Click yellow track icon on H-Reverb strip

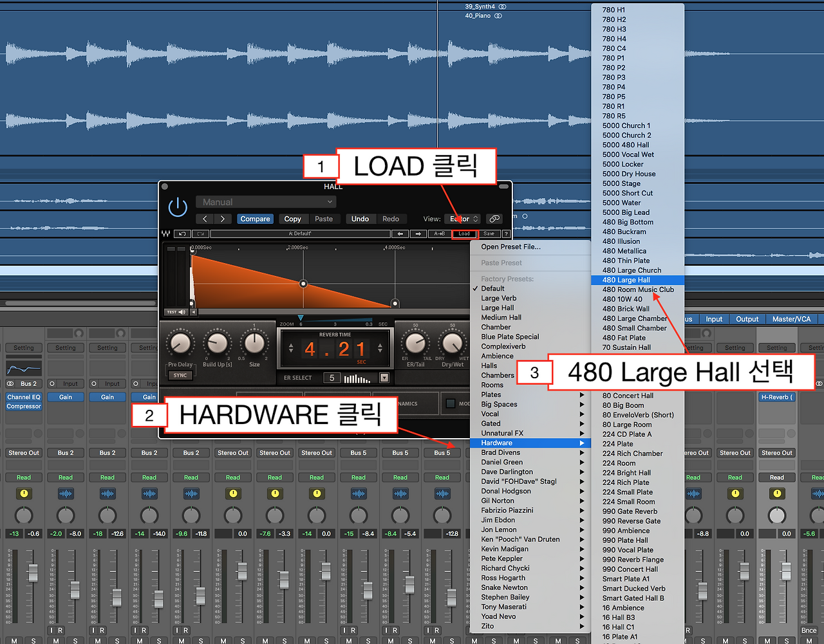tap(777, 493)
